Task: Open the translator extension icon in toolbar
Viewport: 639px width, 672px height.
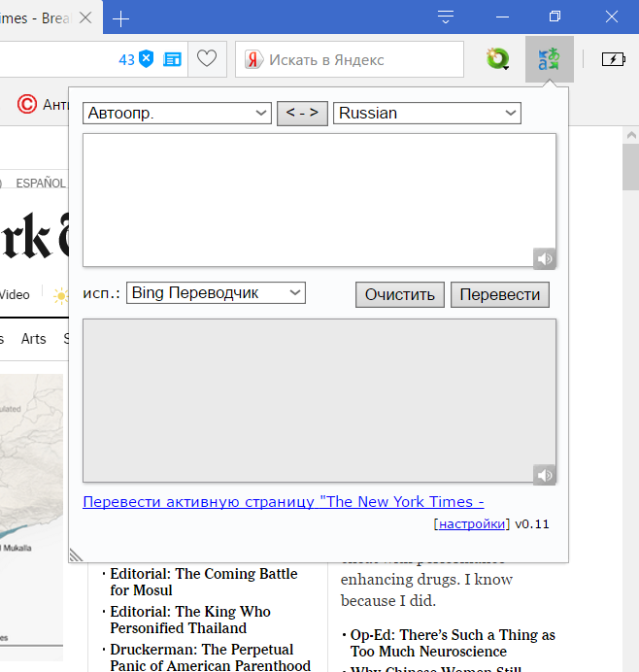Action: tap(549, 59)
